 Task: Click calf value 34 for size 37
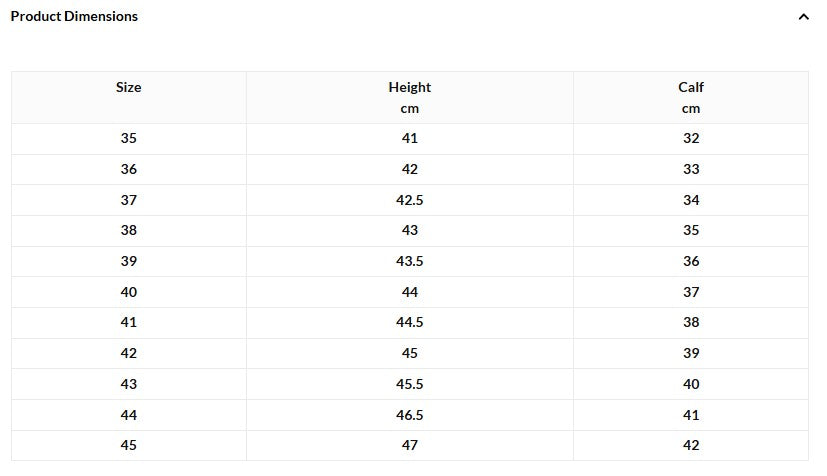tap(691, 201)
